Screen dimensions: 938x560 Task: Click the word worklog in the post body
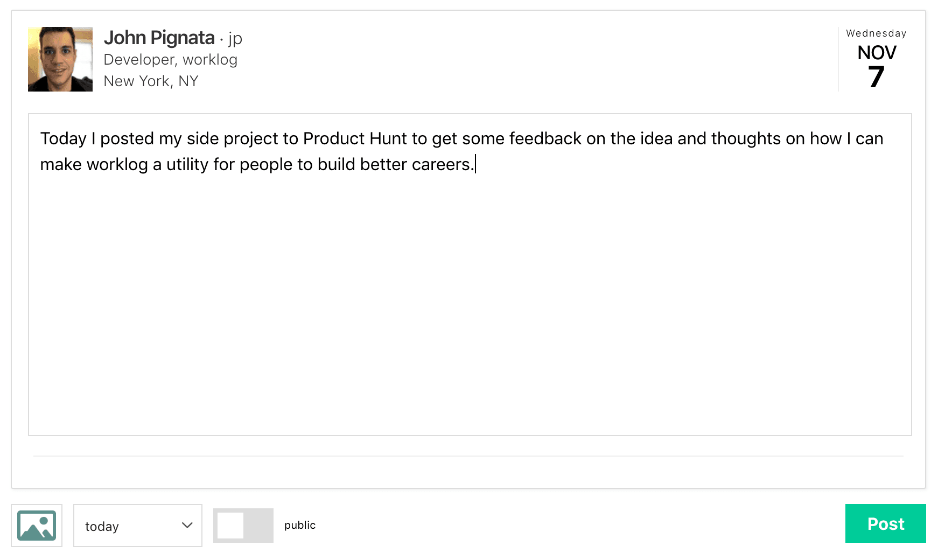coord(117,164)
